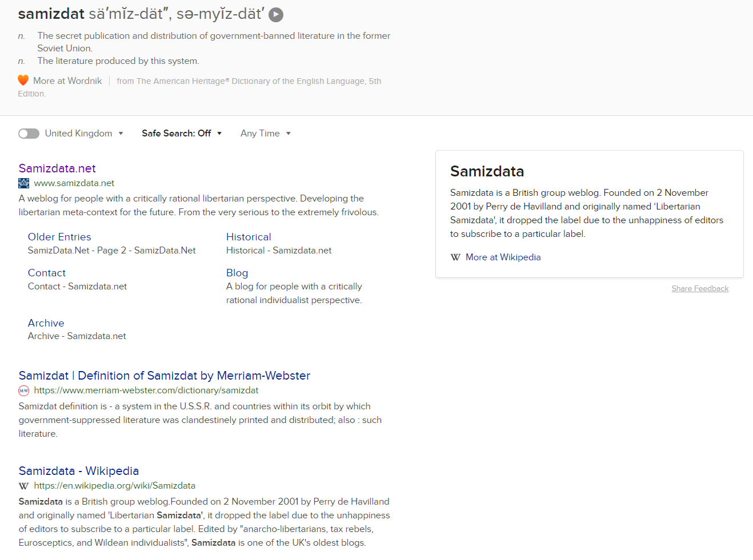Viewport: 753px width, 560px height.
Task: Click More at Wikipedia link
Action: tap(503, 257)
